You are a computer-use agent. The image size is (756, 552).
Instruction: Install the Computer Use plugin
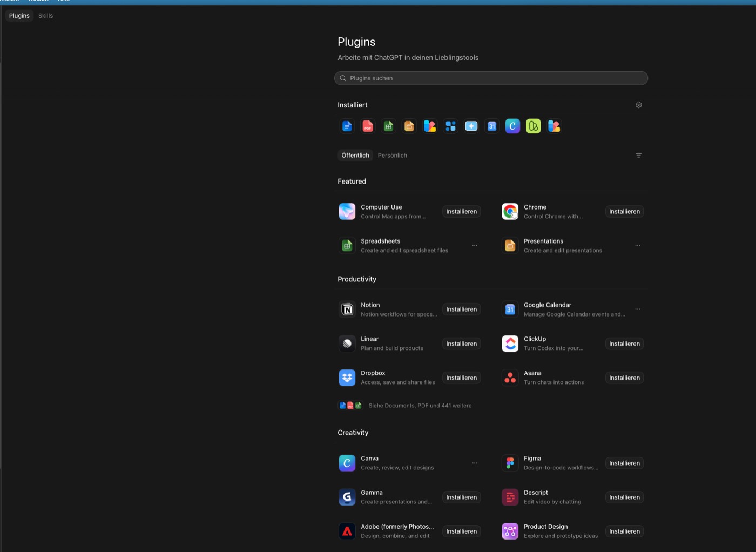point(462,212)
